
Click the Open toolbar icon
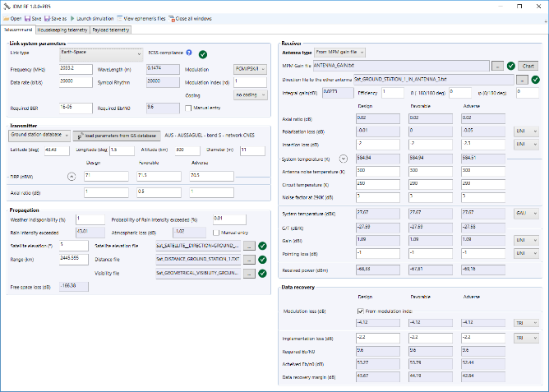(x=12, y=17)
